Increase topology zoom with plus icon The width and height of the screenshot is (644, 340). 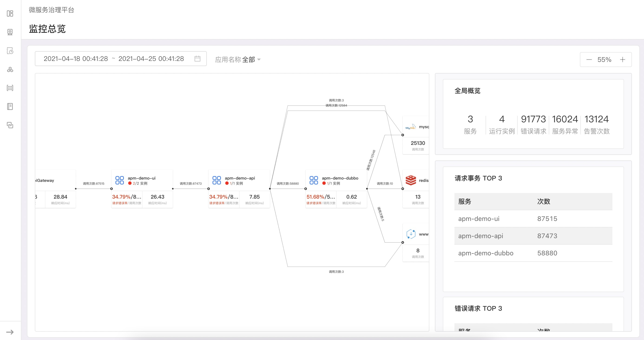622,60
